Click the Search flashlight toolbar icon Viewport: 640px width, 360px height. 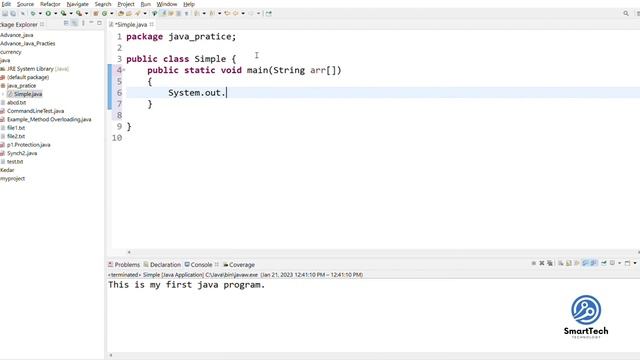137,13
